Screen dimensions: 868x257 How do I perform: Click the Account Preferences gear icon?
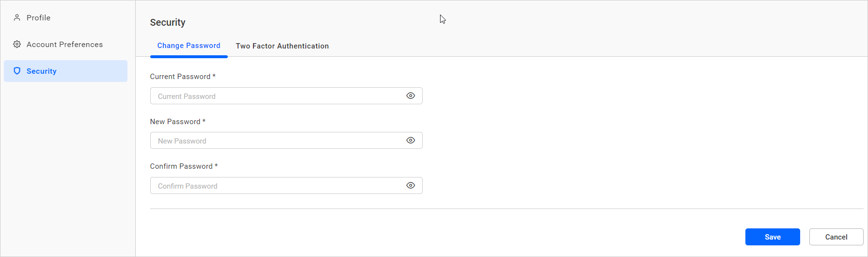coord(17,45)
